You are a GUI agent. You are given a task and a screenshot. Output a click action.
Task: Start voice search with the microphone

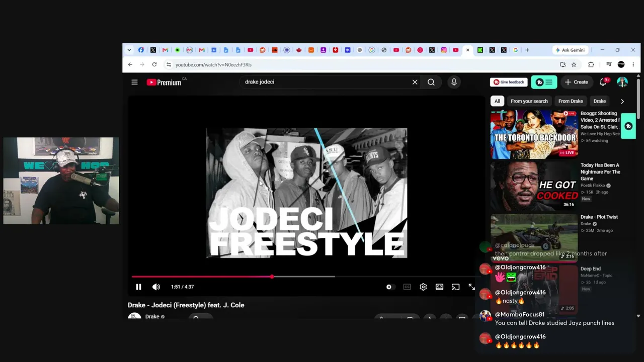(454, 82)
